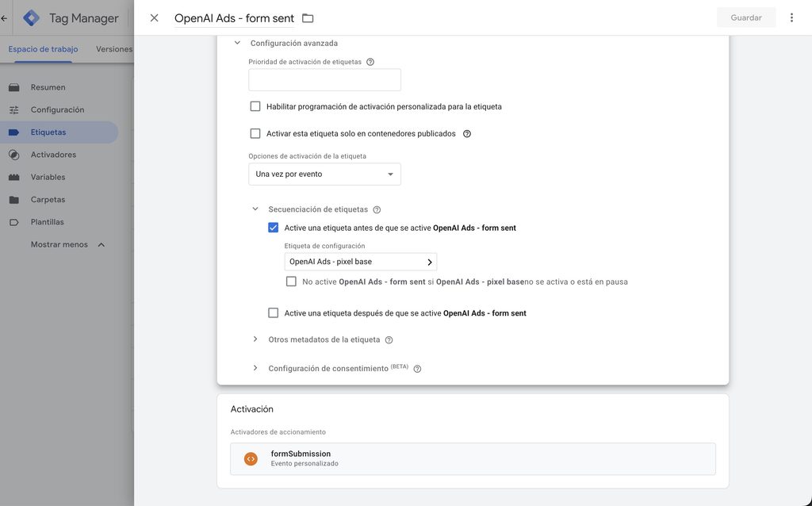Collapse the Configuración avanzada section

[x=237, y=43]
